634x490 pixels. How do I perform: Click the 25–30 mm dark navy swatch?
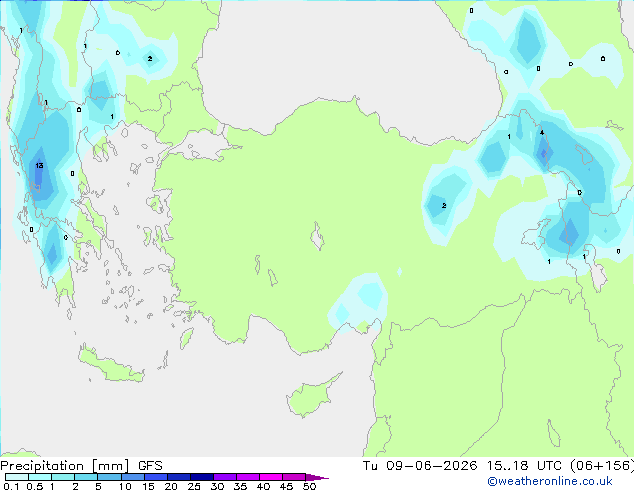[x=201, y=477]
